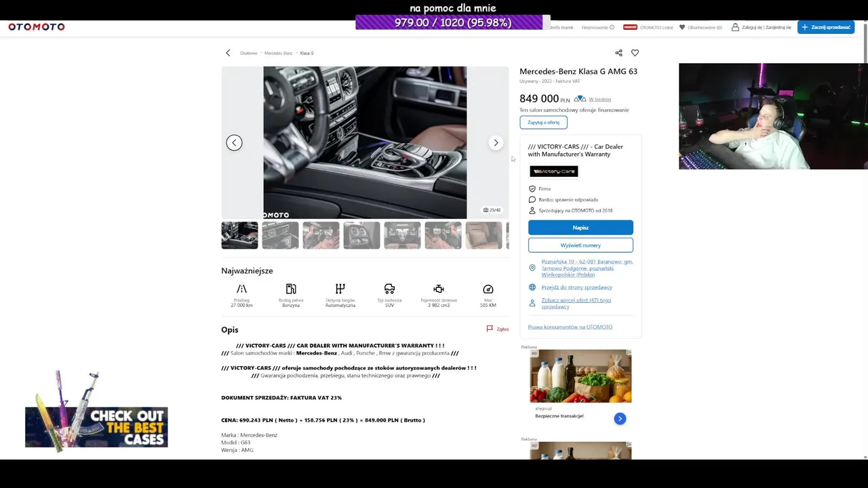Select the third gallery thumbnail
Screen dimensions: 868x488
pyautogui.click(x=321, y=235)
